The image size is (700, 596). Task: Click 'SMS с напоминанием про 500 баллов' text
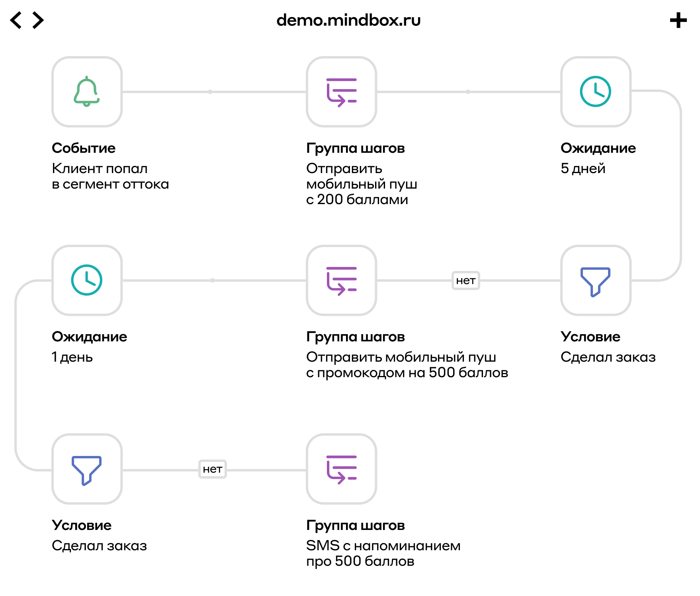(383, 553)
